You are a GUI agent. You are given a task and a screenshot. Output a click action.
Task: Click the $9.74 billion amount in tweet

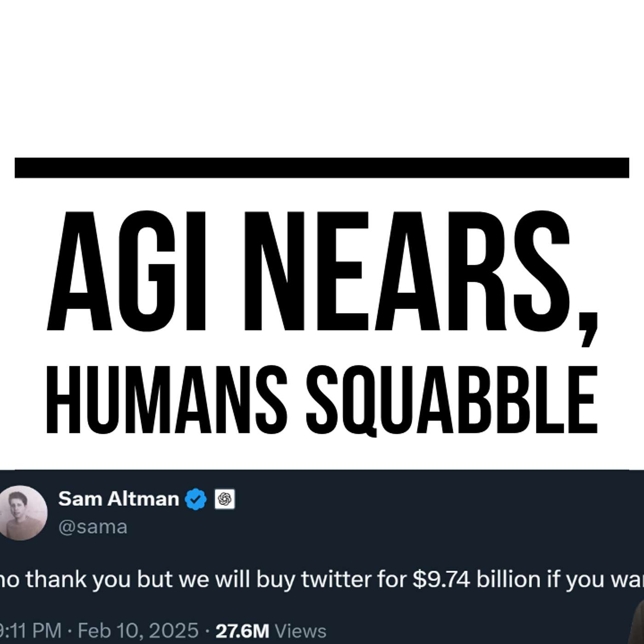coord(477,579)
